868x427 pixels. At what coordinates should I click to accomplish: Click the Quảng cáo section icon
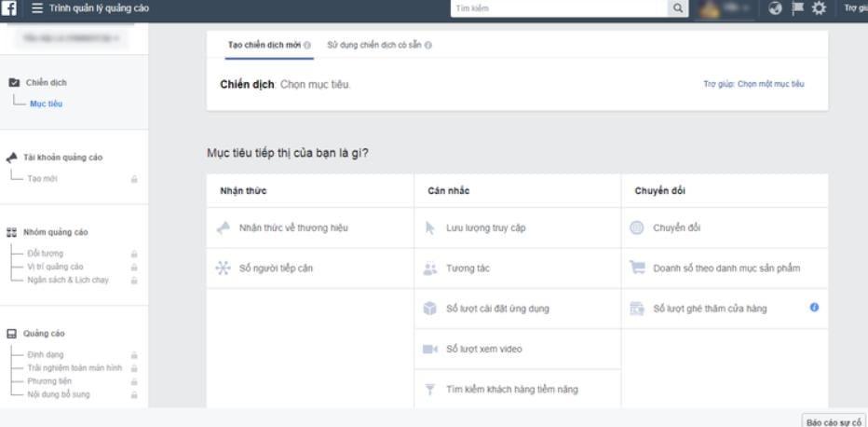point(11,334)
